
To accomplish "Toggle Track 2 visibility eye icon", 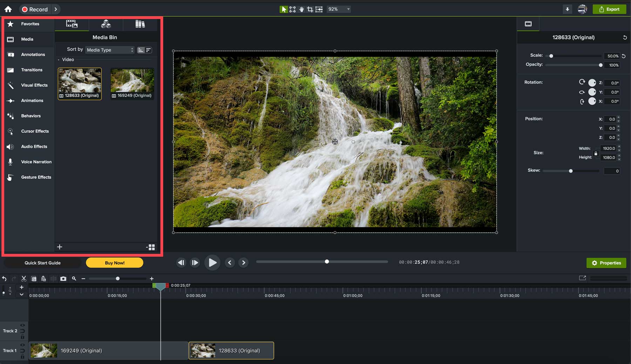I will 22,325.
